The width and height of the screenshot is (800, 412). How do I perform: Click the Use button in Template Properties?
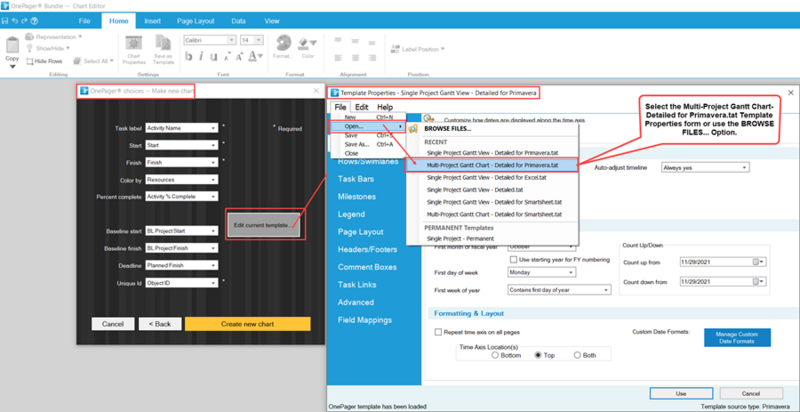coord(681,394)
